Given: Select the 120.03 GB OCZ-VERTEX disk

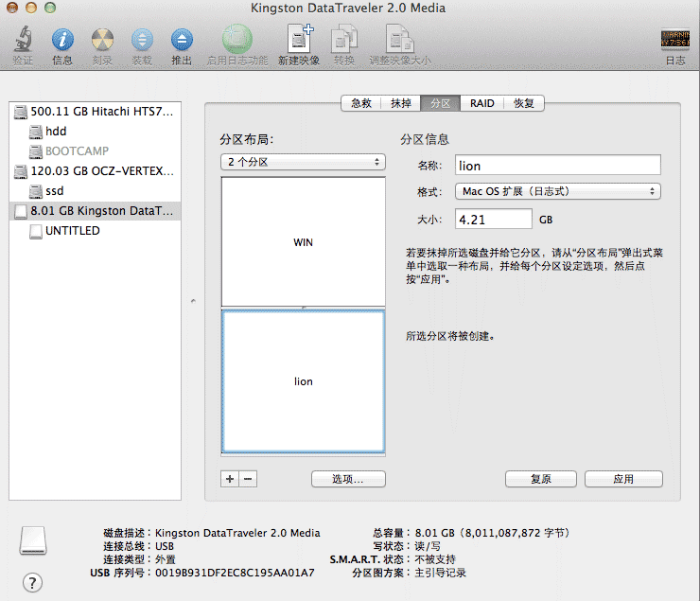Looking at the screenshot, I should pyautogui.click(x=95, y=171).
